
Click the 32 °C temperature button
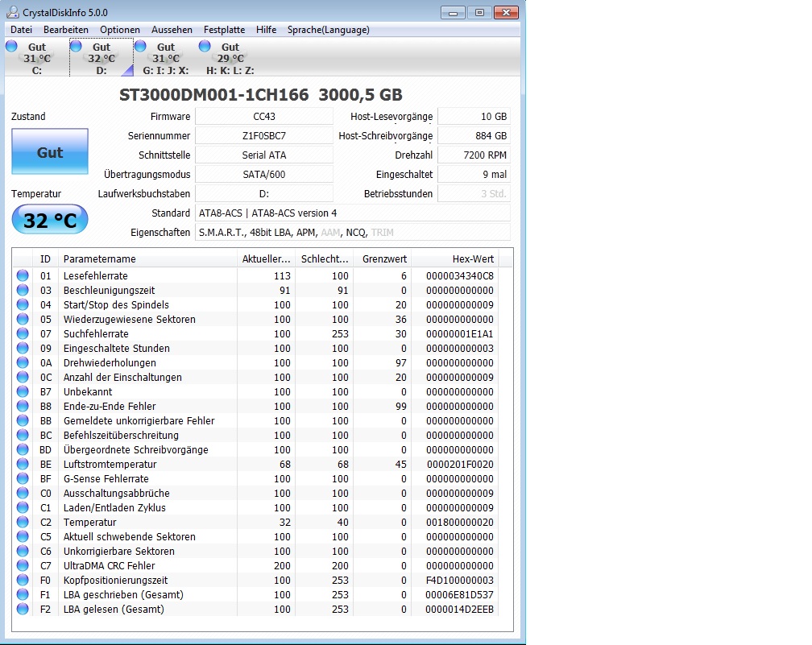click(x=50, y=220)
